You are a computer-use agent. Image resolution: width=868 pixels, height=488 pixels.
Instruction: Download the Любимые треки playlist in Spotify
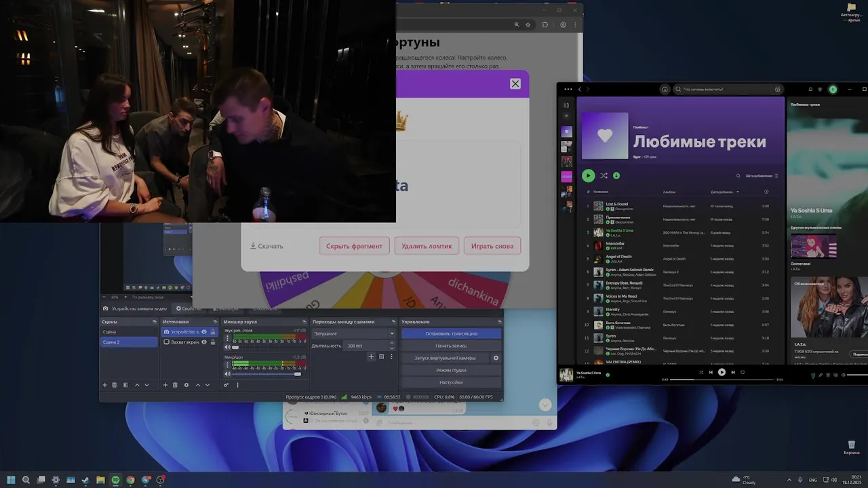point(616,176)
